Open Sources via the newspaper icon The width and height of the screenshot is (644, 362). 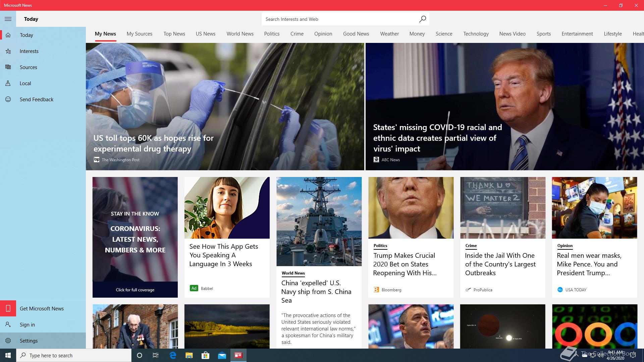(x=8, y=67)
